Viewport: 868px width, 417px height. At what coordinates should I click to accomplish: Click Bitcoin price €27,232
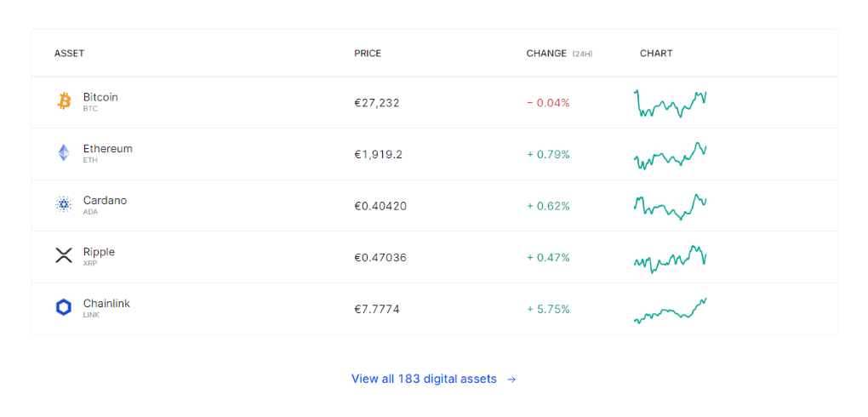click(377, 102)
